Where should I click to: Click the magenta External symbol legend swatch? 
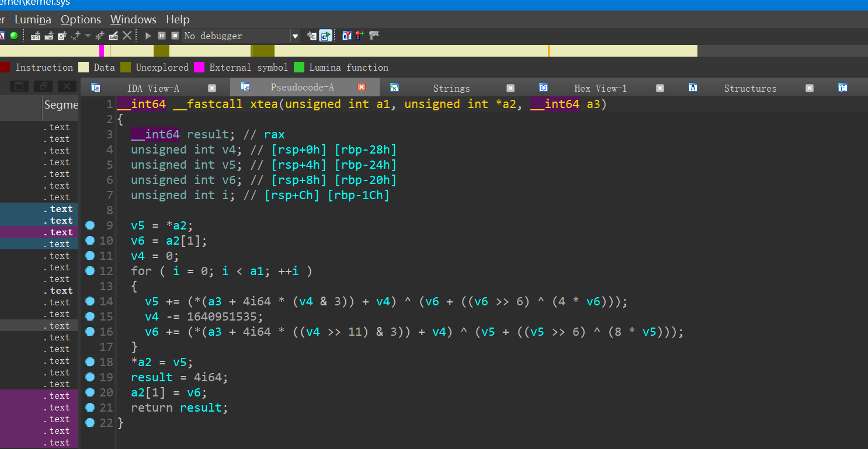(x=199, y=67)
